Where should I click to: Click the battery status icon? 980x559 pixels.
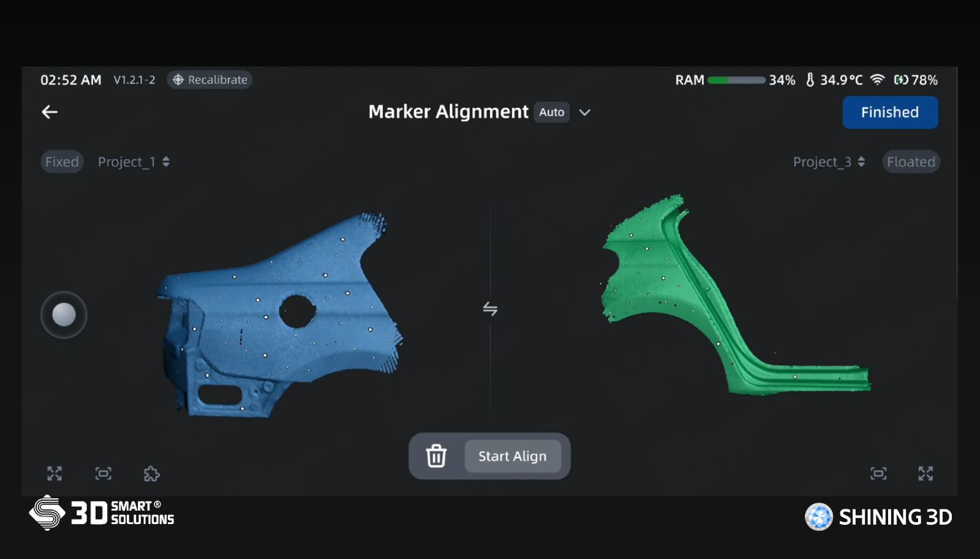point(901,80)
